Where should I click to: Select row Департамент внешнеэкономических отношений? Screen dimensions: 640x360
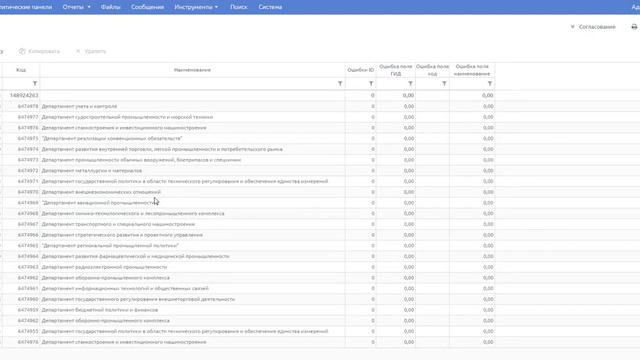pyautogui.click(x=247, y=192)
